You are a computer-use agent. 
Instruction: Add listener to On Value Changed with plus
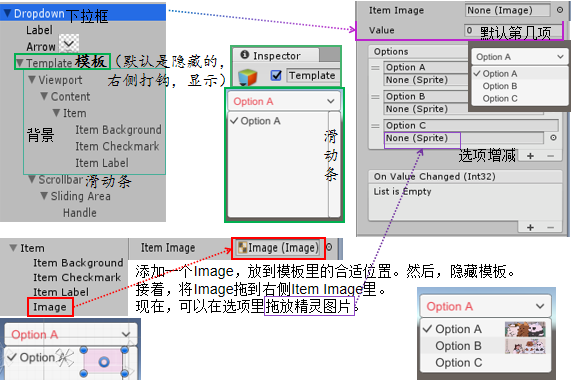coord(530,227)
